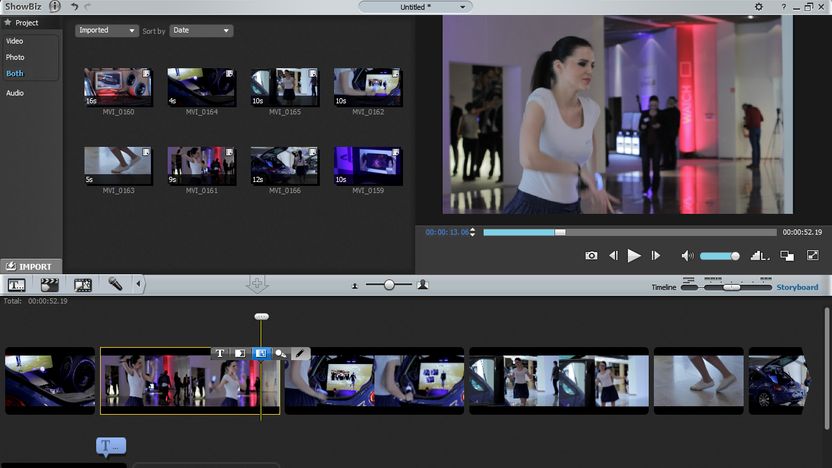
Task: Open the project title dropdown Untitled
Action: [415, 7]
